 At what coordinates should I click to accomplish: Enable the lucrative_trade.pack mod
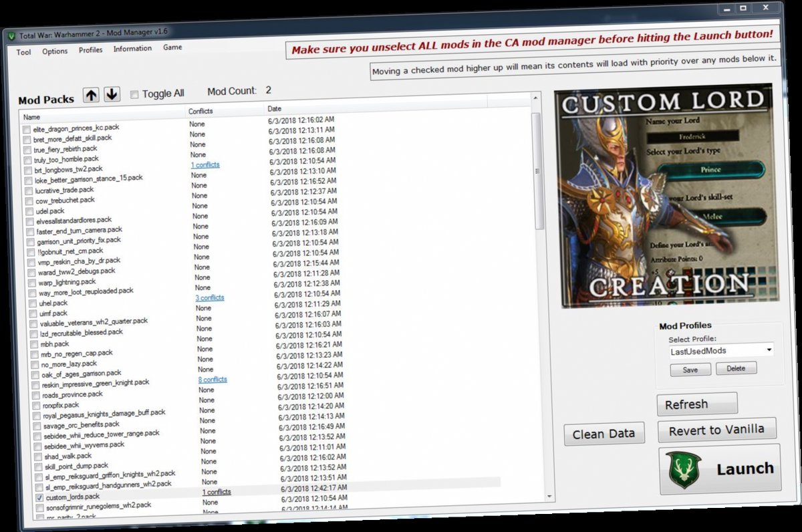29,191
